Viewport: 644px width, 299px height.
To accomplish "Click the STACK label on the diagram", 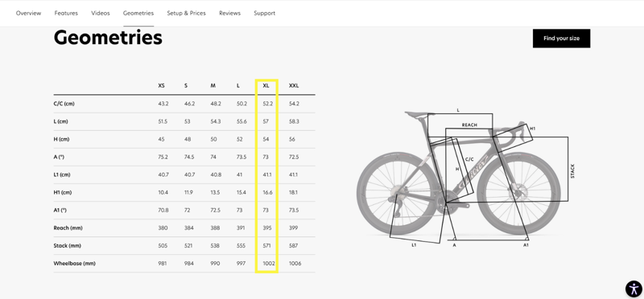I will coord(572,171).
